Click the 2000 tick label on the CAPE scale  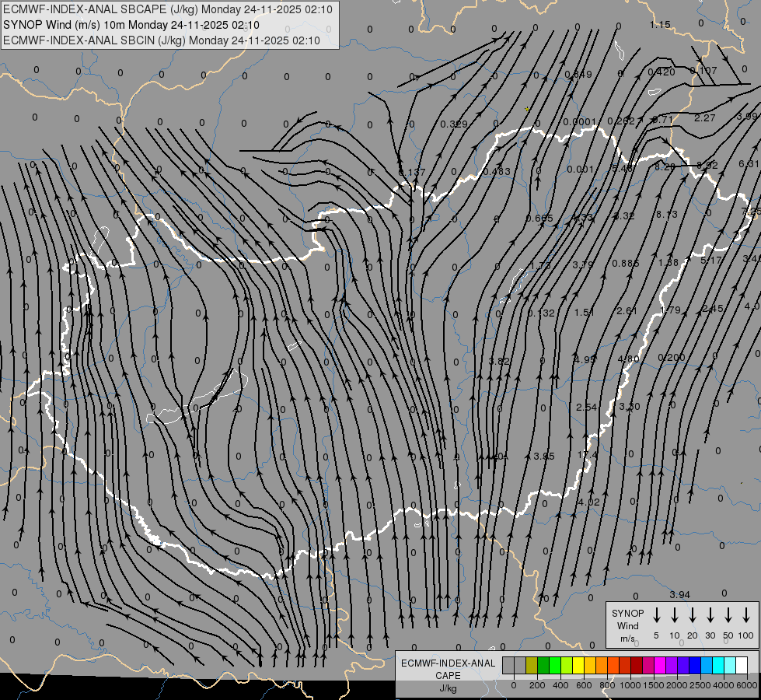coord(677,685)
